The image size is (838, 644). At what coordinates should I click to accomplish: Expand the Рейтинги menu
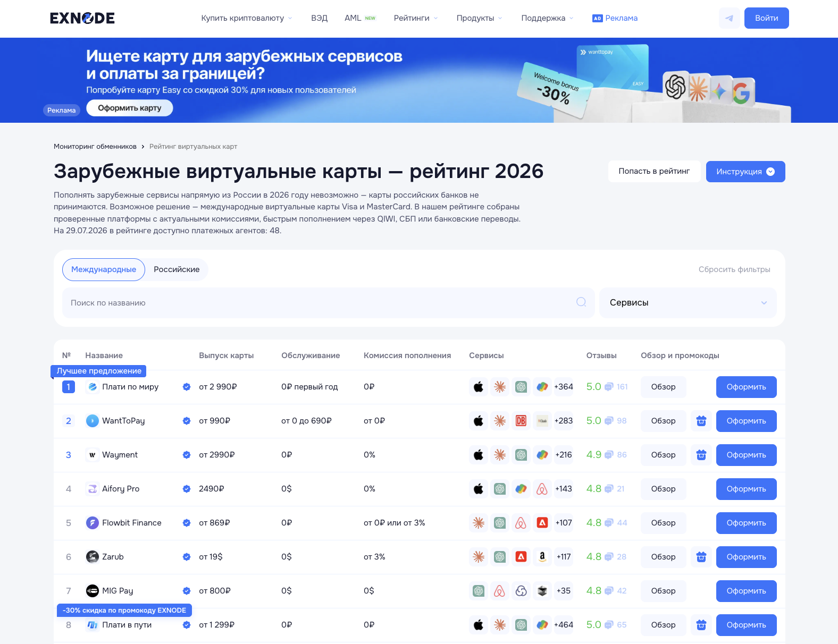coord(416,18)
